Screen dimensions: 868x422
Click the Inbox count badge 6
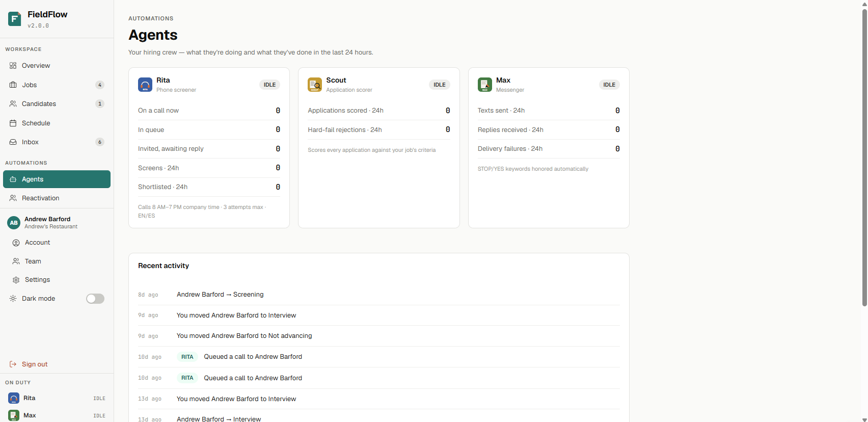click(x=100, y=142)
